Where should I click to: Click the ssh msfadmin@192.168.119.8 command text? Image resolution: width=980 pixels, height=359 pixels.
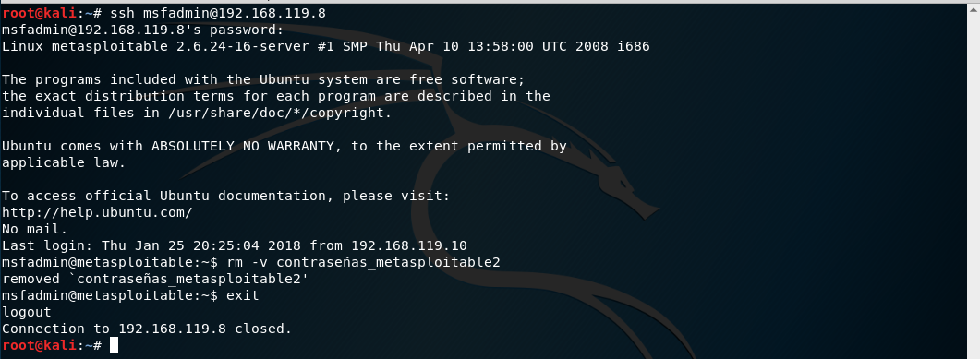[x=218, y=13]
